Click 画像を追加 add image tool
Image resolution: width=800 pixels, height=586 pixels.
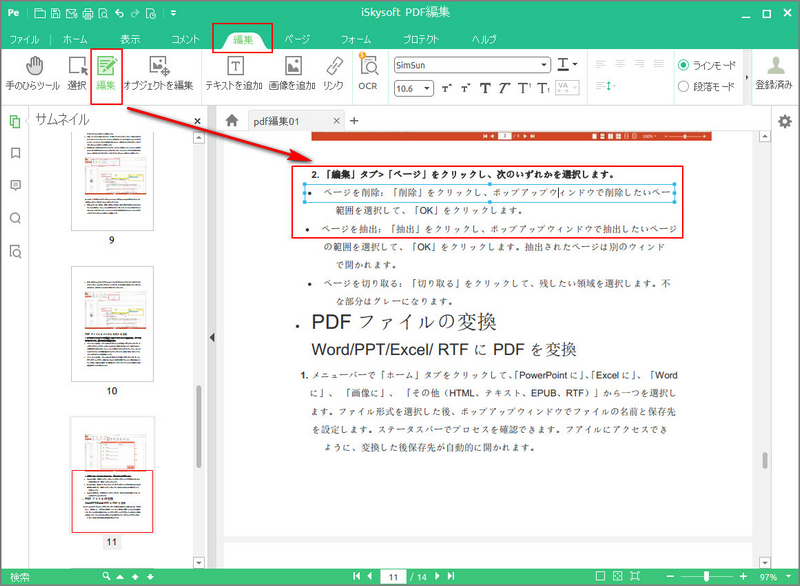[292, 74]
